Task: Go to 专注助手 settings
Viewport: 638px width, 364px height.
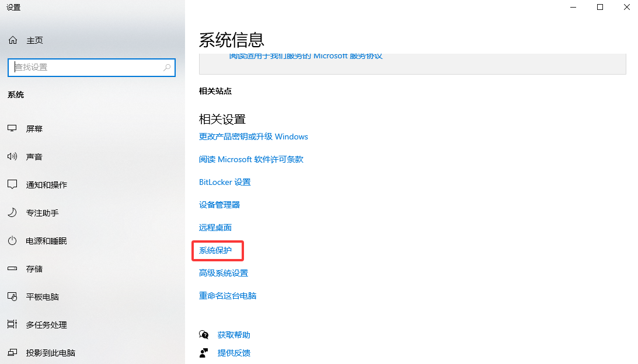Action: pos(42,213)
